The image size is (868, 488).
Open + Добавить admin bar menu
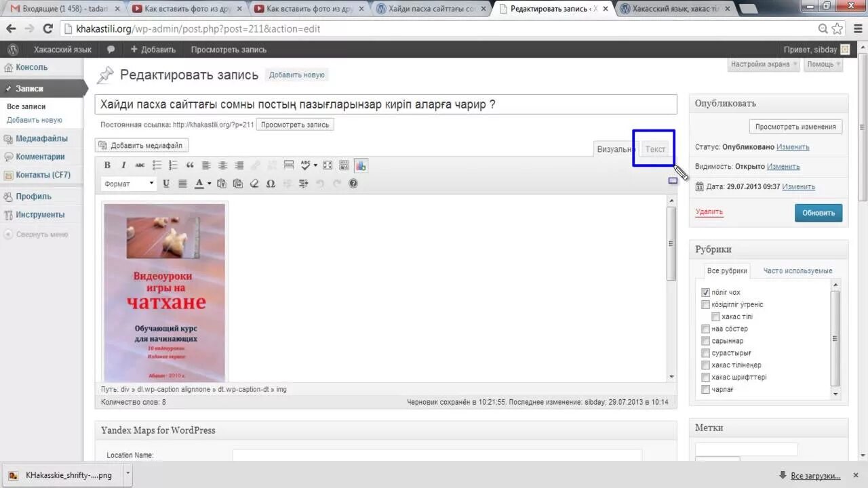[x=153, y=49]
